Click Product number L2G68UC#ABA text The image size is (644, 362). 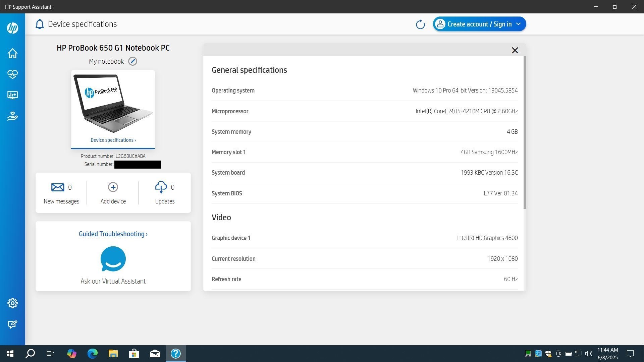coord(113,156)
